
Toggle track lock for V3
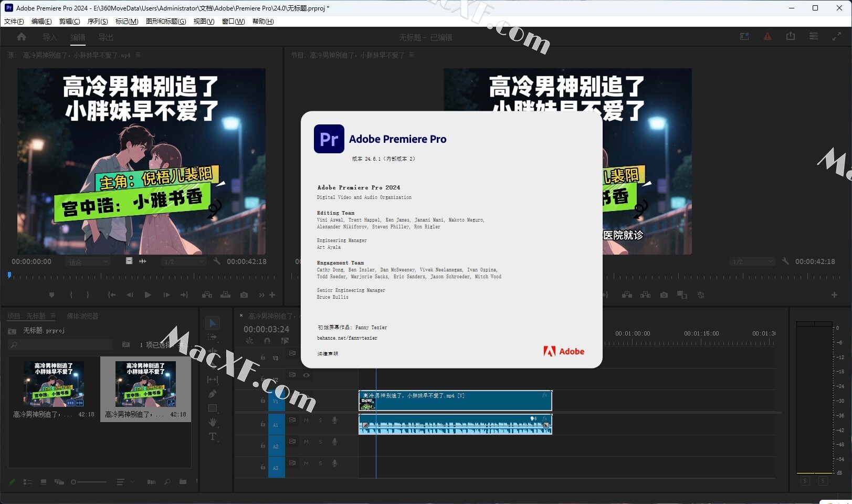263,358
